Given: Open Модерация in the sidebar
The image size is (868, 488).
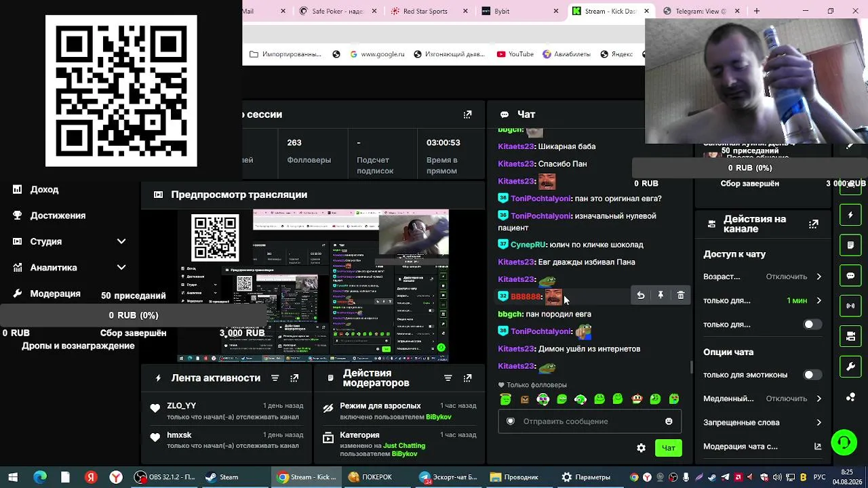Looking at the screenshot, I should (x=54, y=293).
